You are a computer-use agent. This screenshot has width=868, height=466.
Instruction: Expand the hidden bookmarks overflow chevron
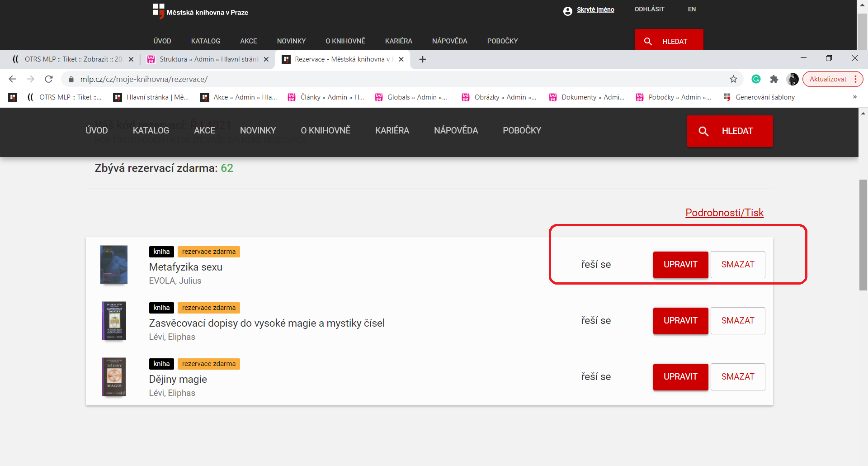click(x=854, y=97)
